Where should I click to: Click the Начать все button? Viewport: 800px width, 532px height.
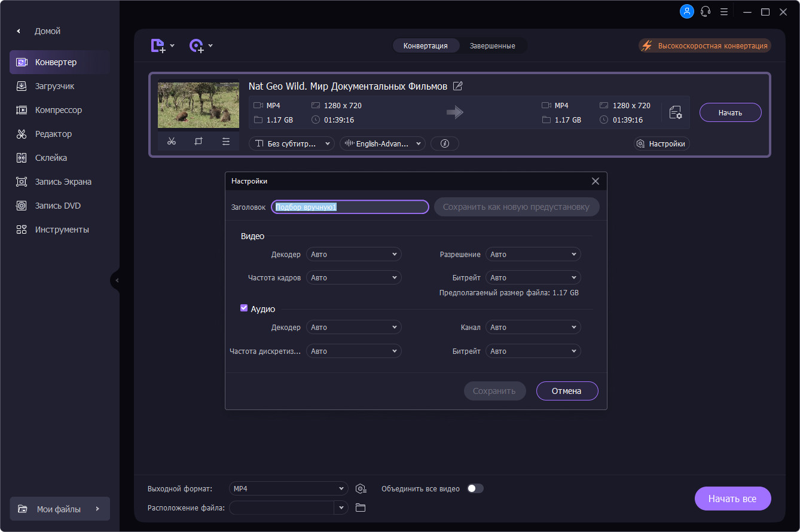(x=732, y=499)
